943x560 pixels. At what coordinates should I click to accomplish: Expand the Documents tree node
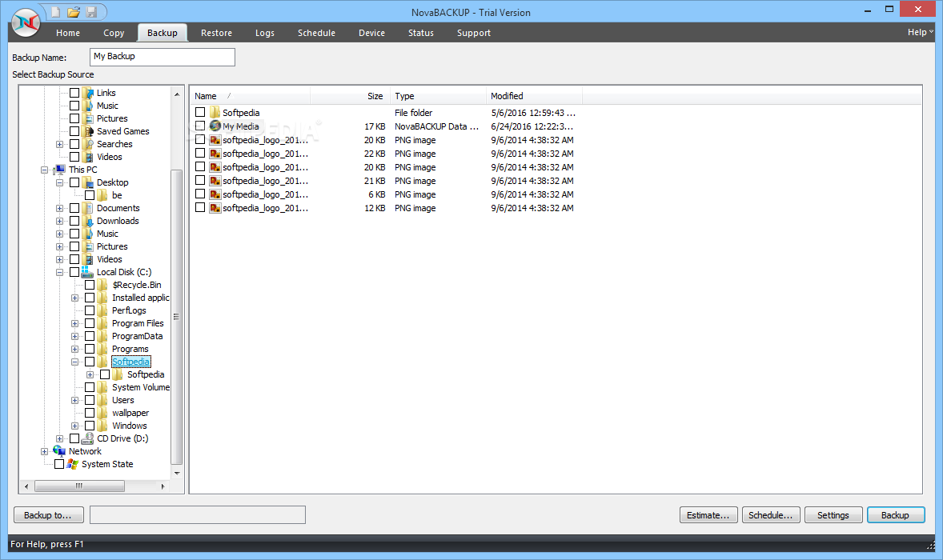tap(59, 209)
